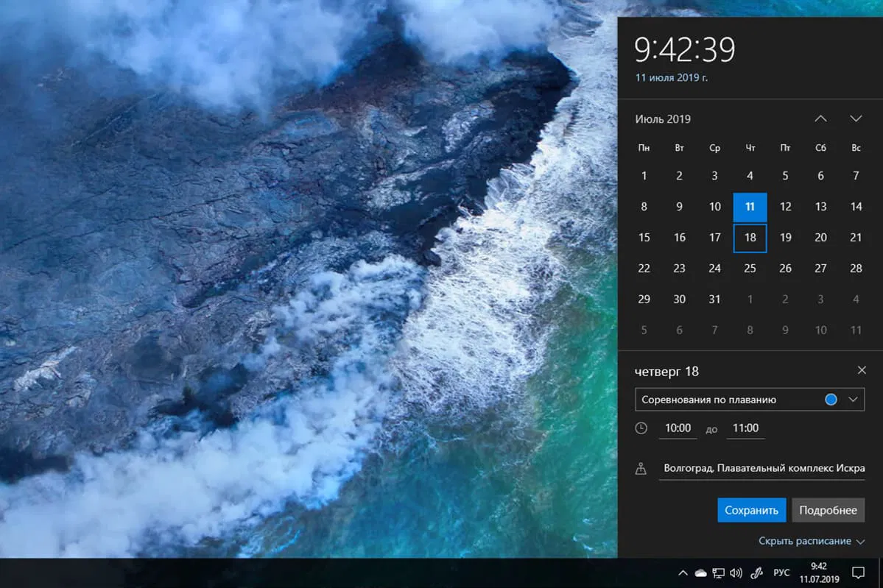Image resolution: width=883 pixels, height=588 pixels.
Task: Open network settings from the taskbar network icon
Action: (x=717, y=572)
